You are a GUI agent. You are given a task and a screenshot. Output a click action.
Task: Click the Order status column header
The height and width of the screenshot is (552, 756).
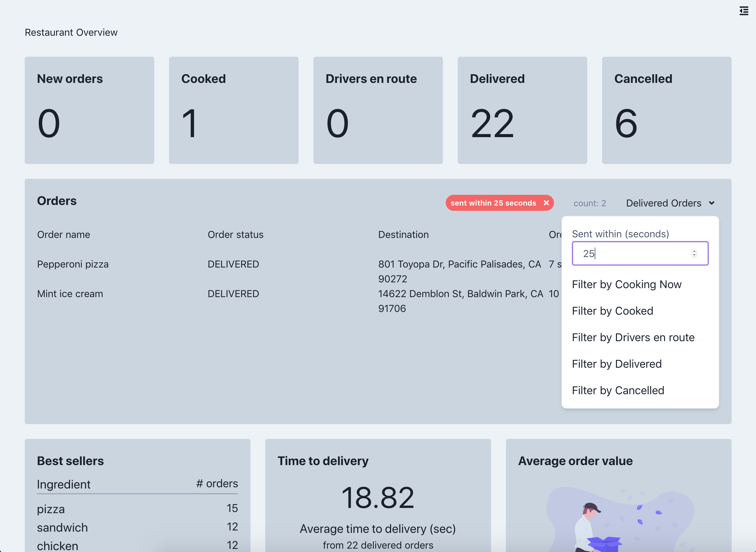235,235
